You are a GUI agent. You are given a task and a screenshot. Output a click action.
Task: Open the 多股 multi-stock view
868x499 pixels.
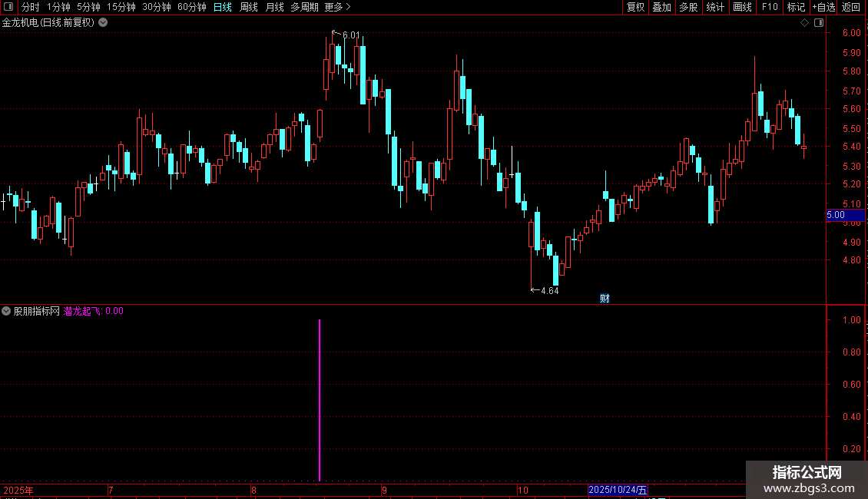coord(688,7)
